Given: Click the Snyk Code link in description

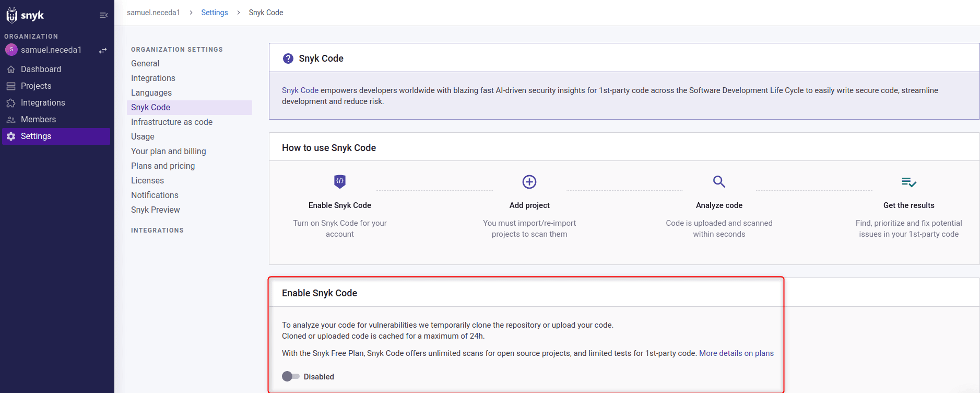Looking at the screenshot, I should click(x=300, y=90).
